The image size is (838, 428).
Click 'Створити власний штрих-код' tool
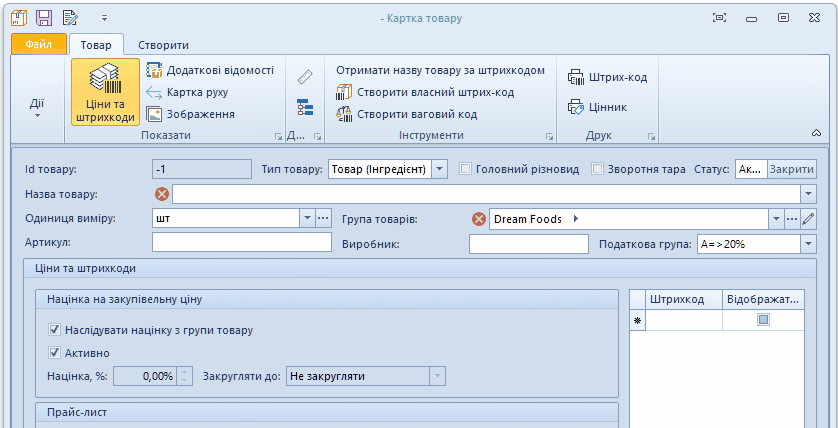[425, 92]
